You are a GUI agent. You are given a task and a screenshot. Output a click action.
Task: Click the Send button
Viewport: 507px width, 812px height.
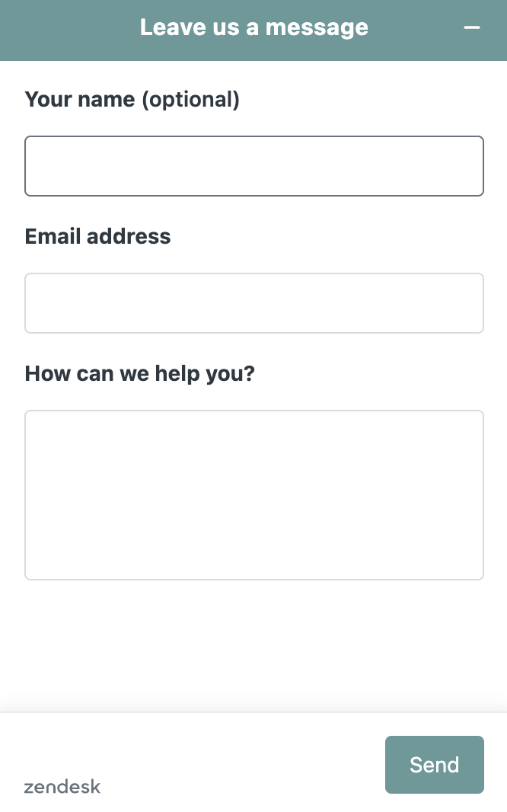[x=434, y=764]
